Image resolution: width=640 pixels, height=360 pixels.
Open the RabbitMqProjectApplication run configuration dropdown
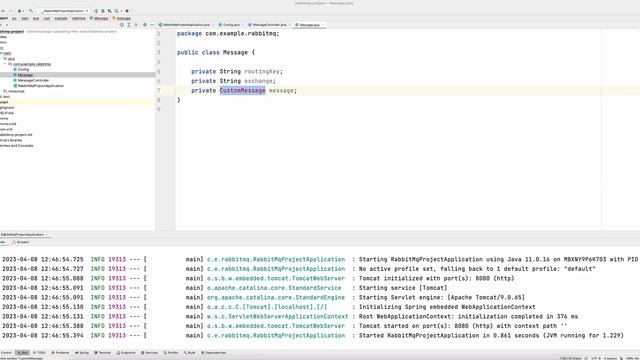(65, 11)
